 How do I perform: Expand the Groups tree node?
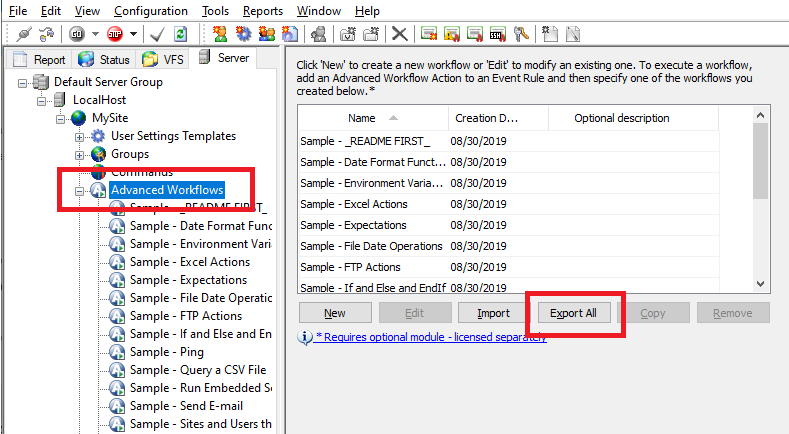click(x=81, y=154)
